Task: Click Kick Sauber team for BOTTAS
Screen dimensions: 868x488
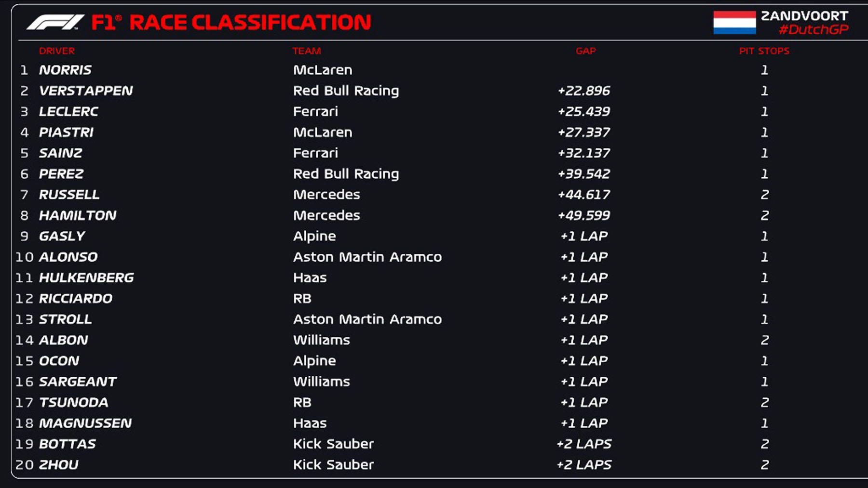Action: [333, 444]
